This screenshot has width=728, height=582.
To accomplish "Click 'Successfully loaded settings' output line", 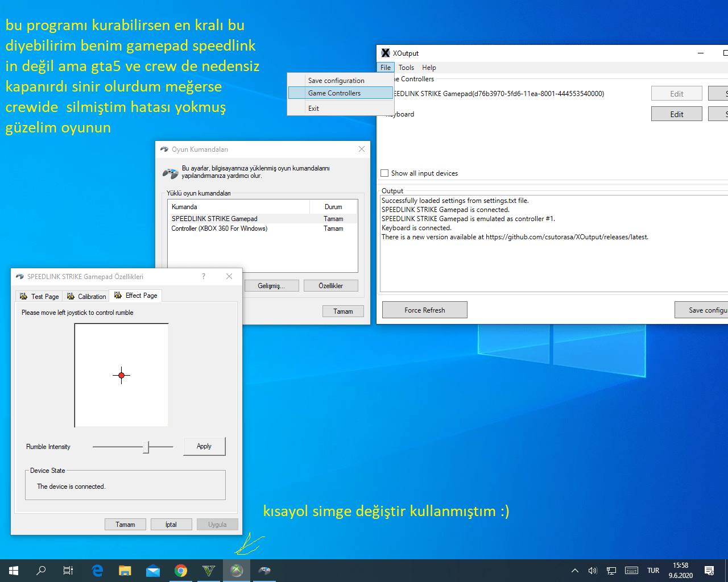I will [x=455, y=201].
